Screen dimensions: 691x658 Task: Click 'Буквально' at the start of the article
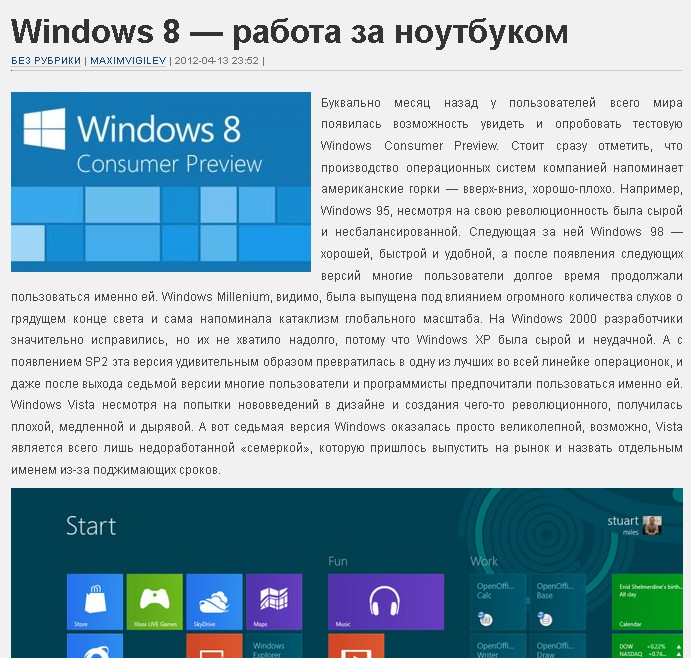pos(351,103)
